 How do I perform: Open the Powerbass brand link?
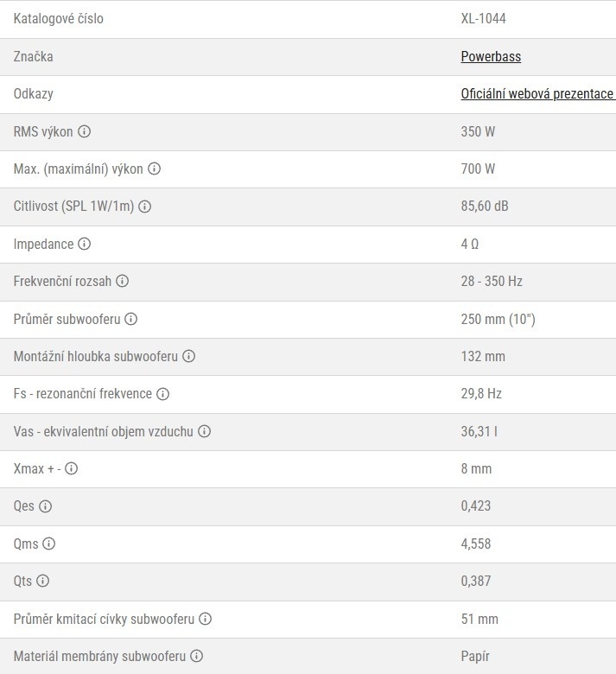491,56
